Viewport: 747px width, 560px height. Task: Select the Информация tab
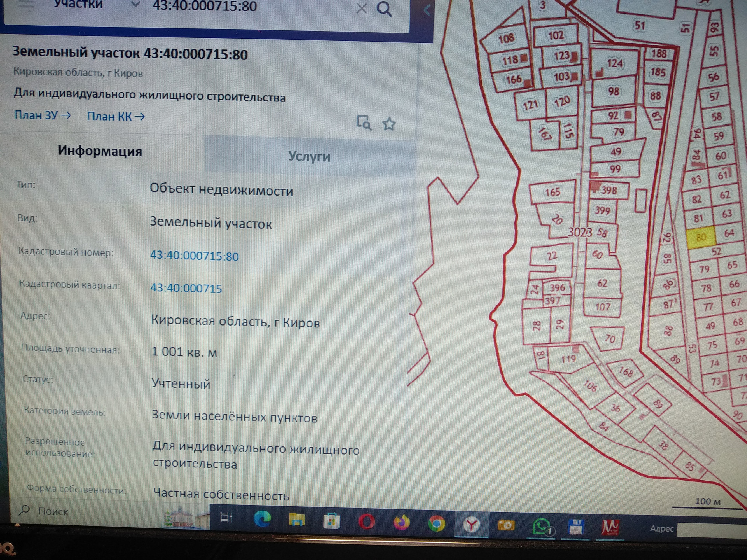[100, 151]
